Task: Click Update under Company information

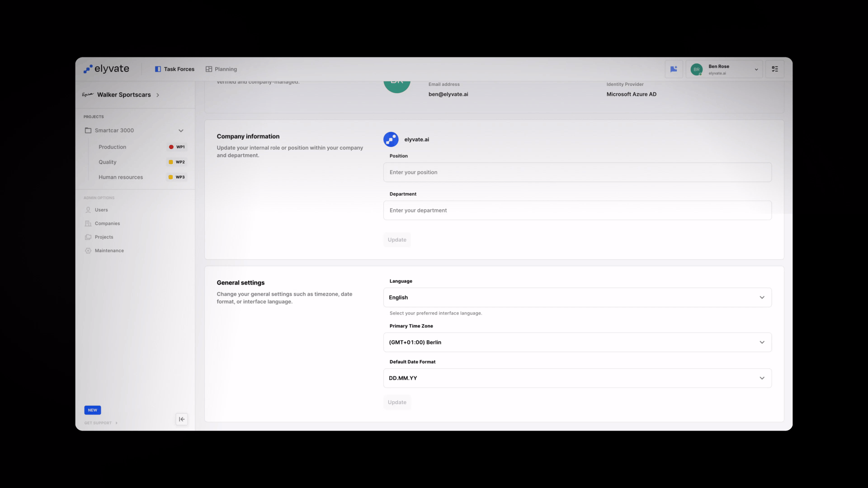Action: pos(397,240)
